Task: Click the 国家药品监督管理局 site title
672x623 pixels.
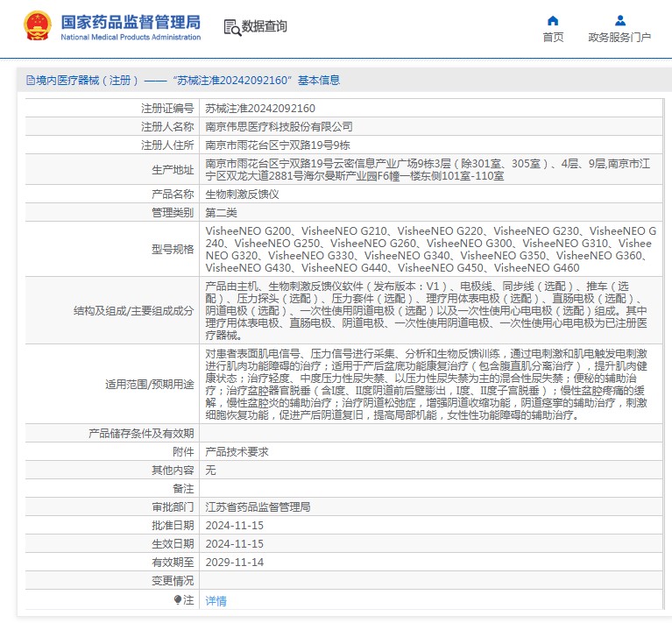Action: 131,22
